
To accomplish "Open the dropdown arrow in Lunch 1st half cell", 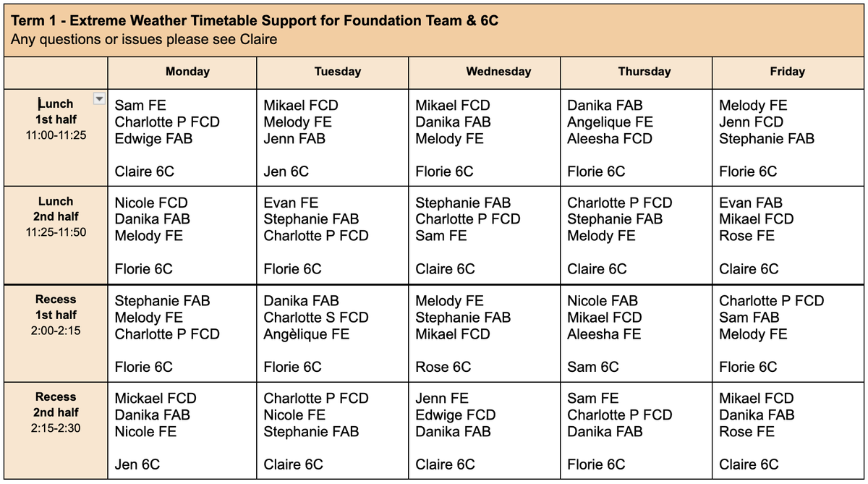I will tap(100, 98).
